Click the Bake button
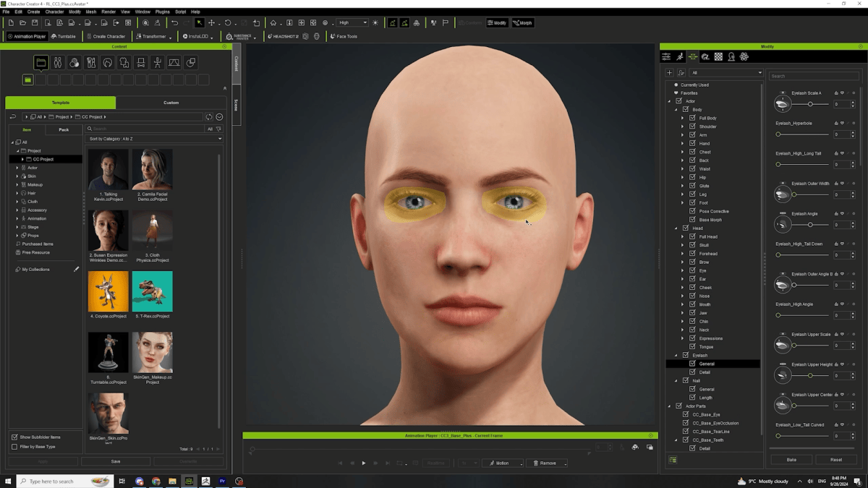868x488 pixels. (x=791, y=460)
